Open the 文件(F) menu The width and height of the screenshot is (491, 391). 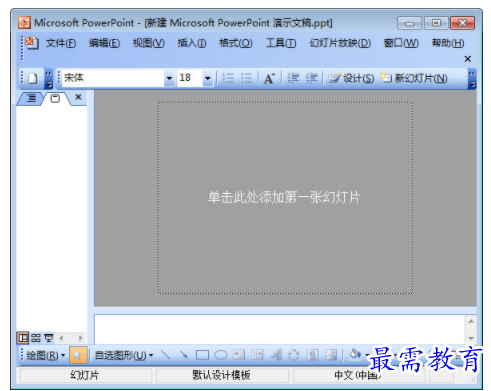click(61, 43)
